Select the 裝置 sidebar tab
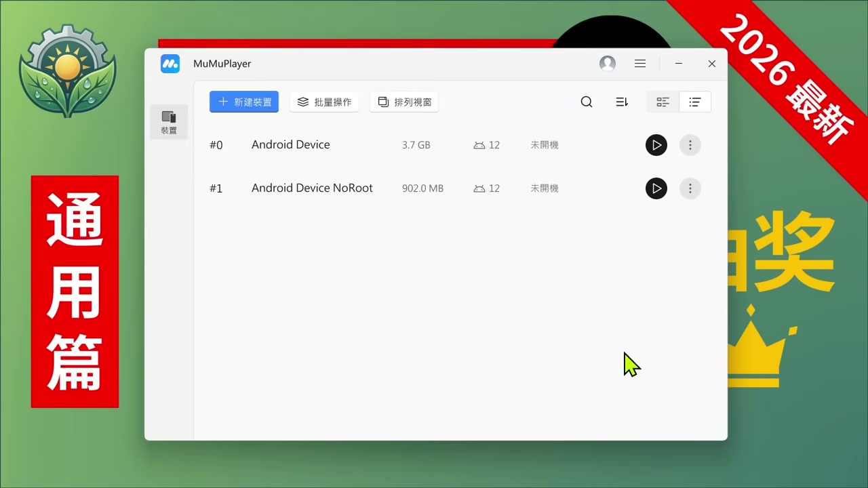 coord(169,122)
